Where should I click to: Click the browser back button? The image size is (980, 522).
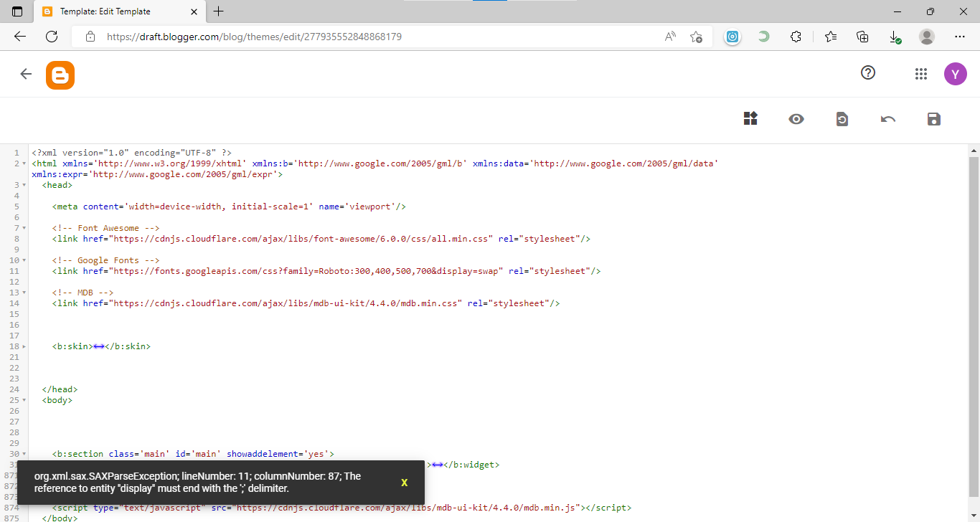20,37
